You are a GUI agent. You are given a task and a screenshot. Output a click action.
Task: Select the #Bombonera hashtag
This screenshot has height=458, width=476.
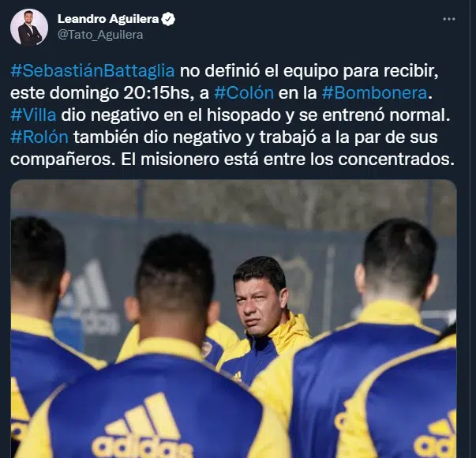(x=375, y=92)
